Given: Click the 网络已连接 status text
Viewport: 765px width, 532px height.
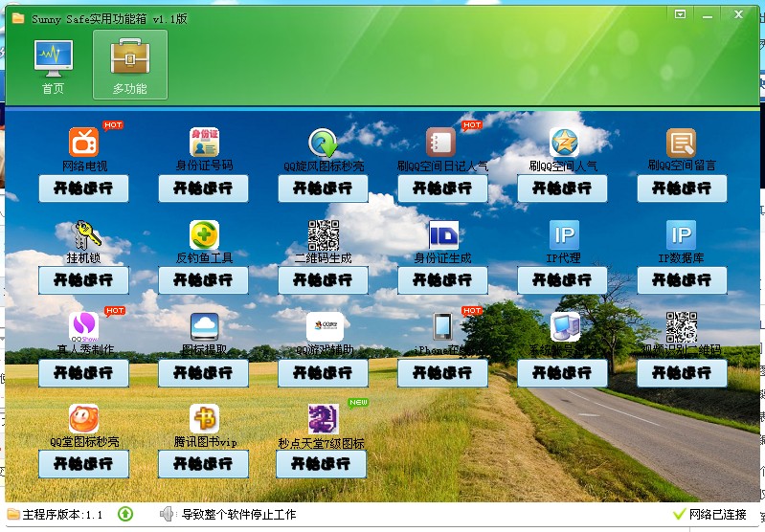Looking at the screenshot, I should coord(718,515).
